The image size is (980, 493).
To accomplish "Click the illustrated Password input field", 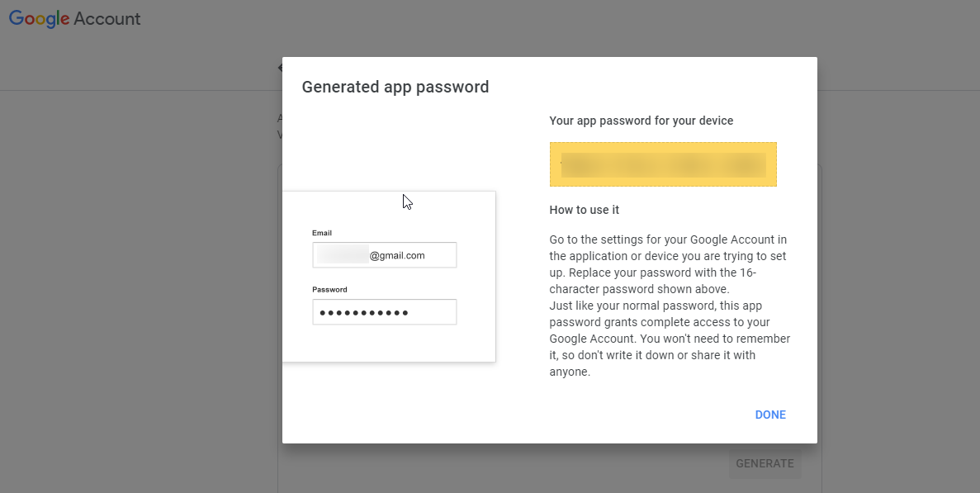I will (384, 312).
